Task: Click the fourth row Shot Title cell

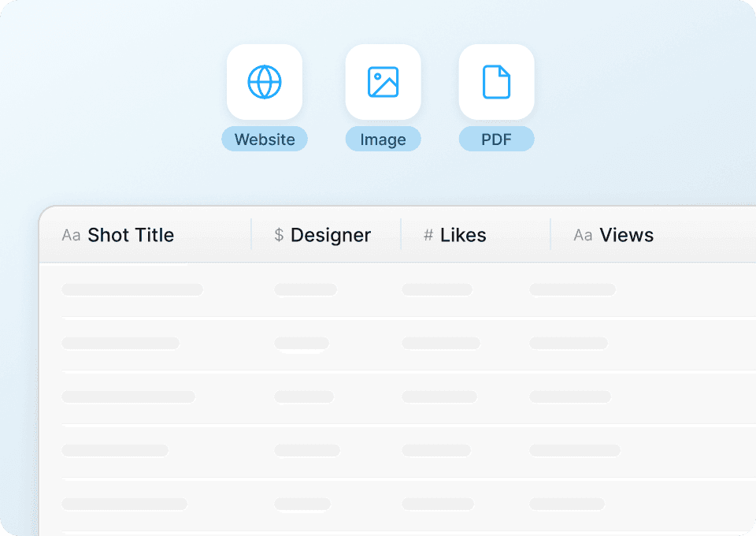Action: pos(115,451)
